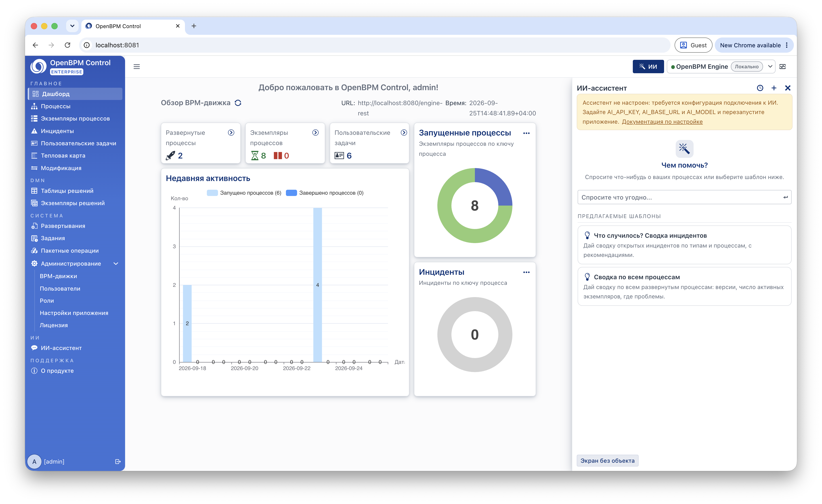822x504 pixels.
Task: Click the admin avatar circle
Action: [x=34, y=461]
